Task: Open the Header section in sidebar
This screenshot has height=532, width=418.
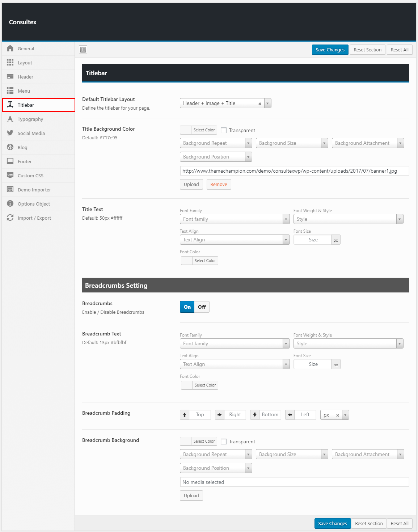Action: [x=25, y=77]
